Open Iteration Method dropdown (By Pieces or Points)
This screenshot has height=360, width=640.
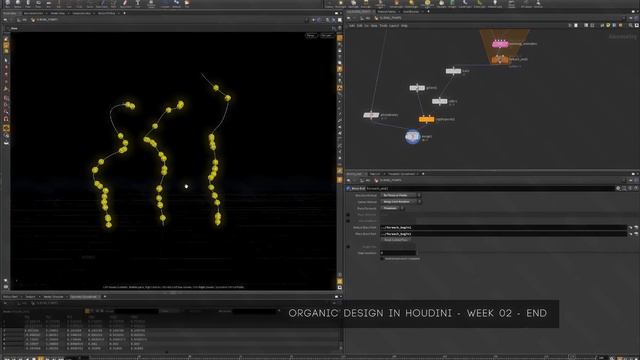[400, 195]
